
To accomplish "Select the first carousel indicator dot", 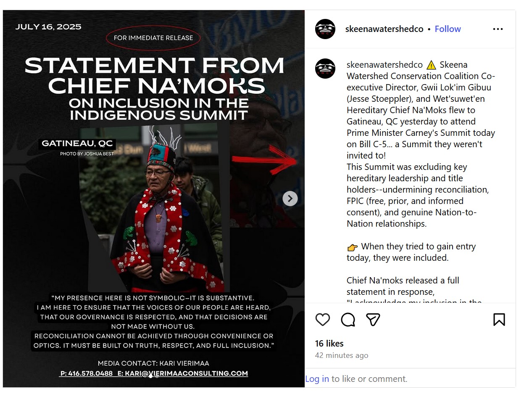I will (150, 376).
